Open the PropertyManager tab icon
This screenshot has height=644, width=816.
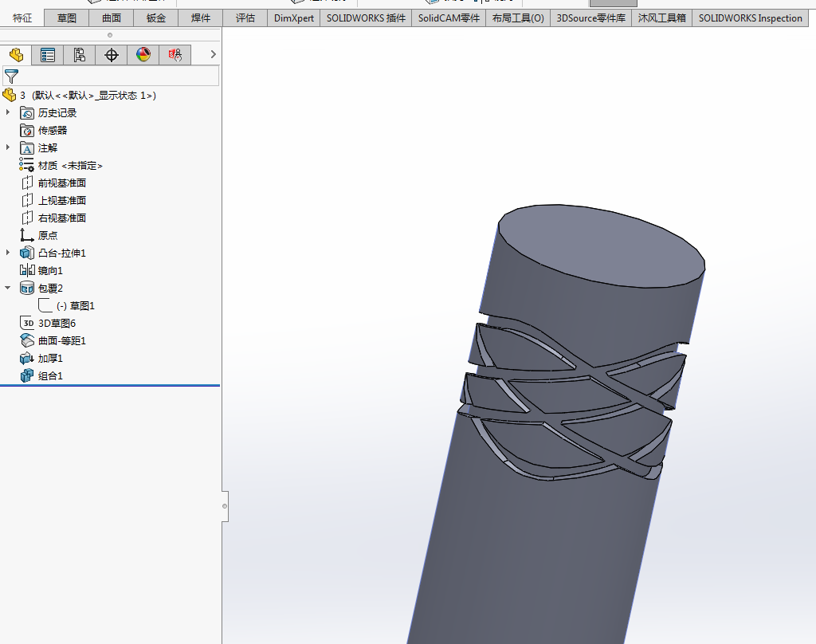pos(48,55)
